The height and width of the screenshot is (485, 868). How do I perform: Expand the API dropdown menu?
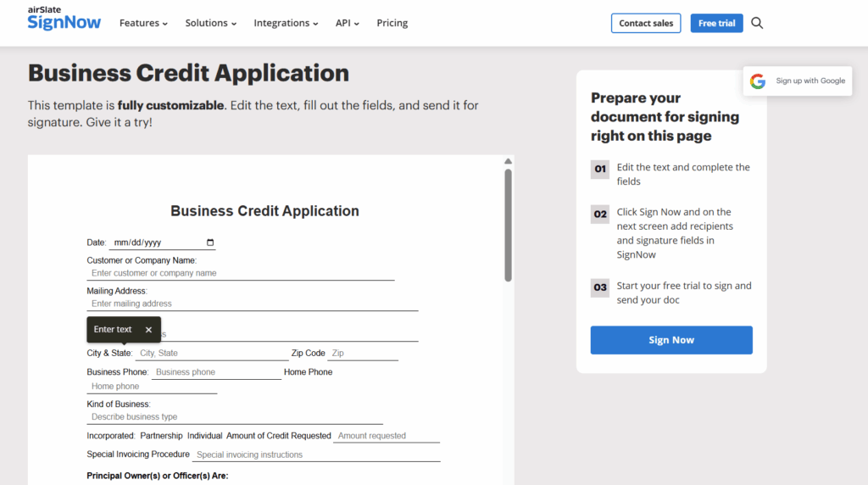[347, 23]
